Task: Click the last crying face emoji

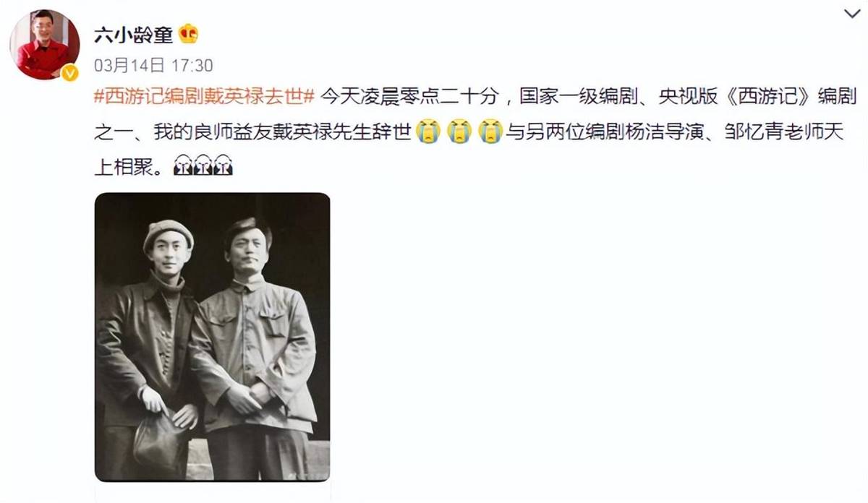Action: [490, 132]
